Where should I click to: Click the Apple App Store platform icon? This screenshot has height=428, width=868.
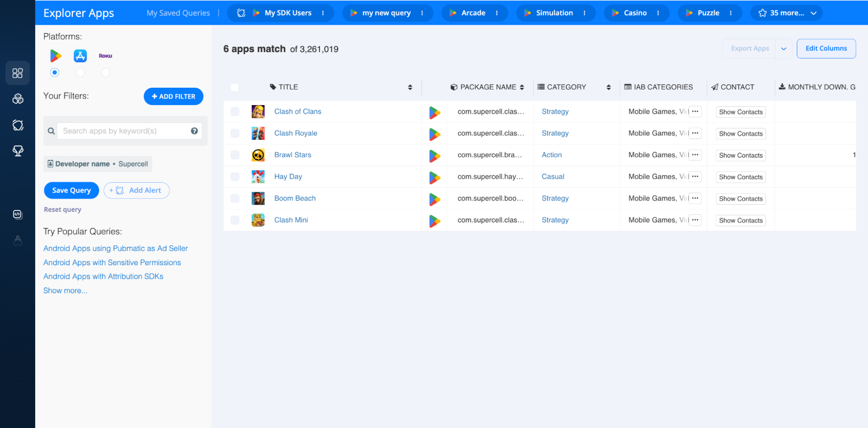(80, 56)
